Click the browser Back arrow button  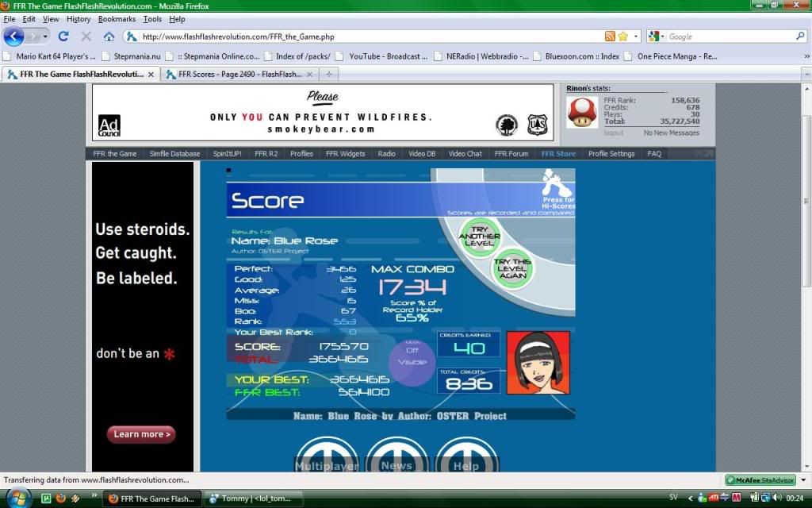point(14,37)
